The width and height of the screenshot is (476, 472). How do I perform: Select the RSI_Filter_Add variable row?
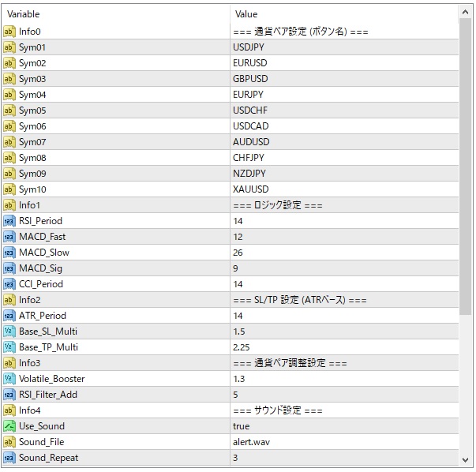(49, 395)
